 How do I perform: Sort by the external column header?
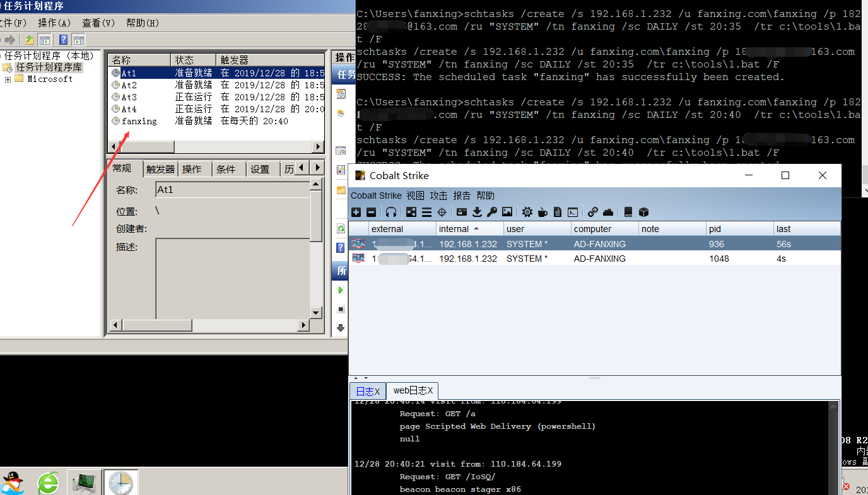(x=402, y=229)
